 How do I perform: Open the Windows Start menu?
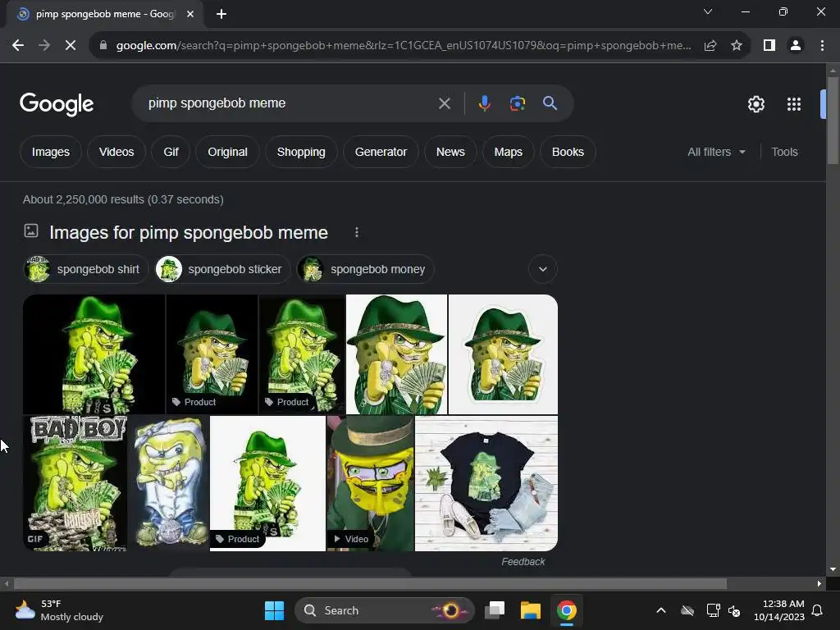(274, 610)
